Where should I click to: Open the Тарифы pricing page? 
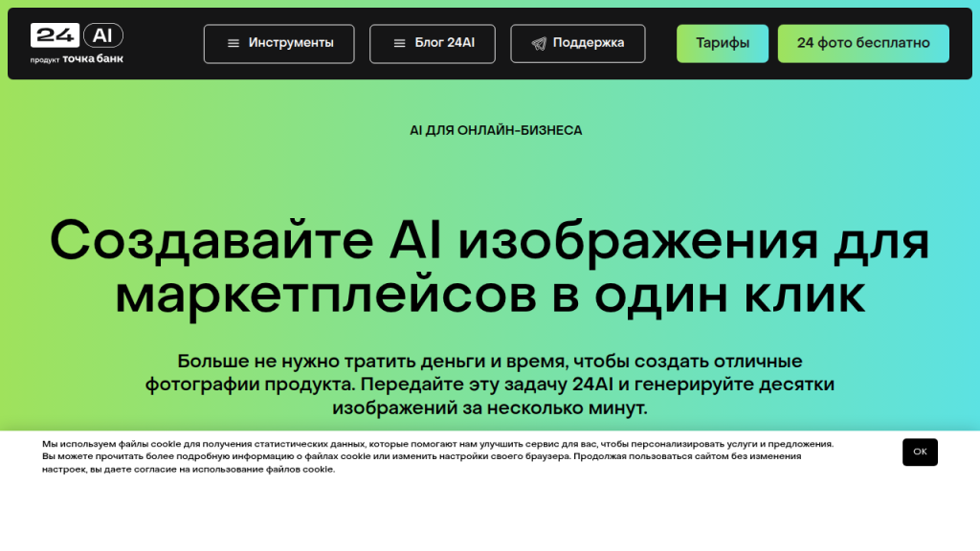(722, 43)
